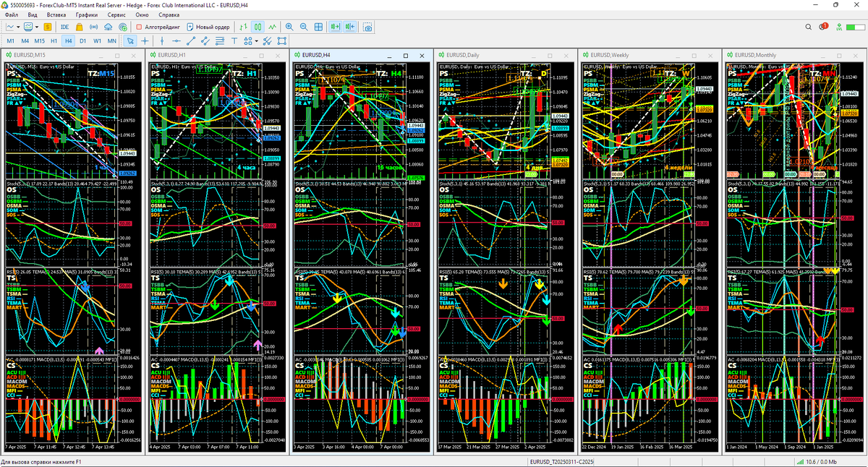The height and width of the screenshot is (467, 868).
Task: Open the Вид menu
Action: point(33,14)
